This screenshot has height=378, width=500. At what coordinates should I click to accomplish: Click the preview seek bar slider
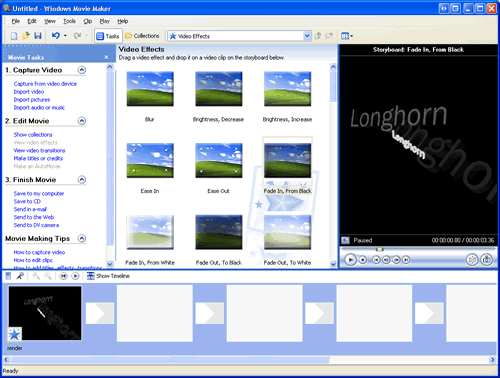point(380,249)
